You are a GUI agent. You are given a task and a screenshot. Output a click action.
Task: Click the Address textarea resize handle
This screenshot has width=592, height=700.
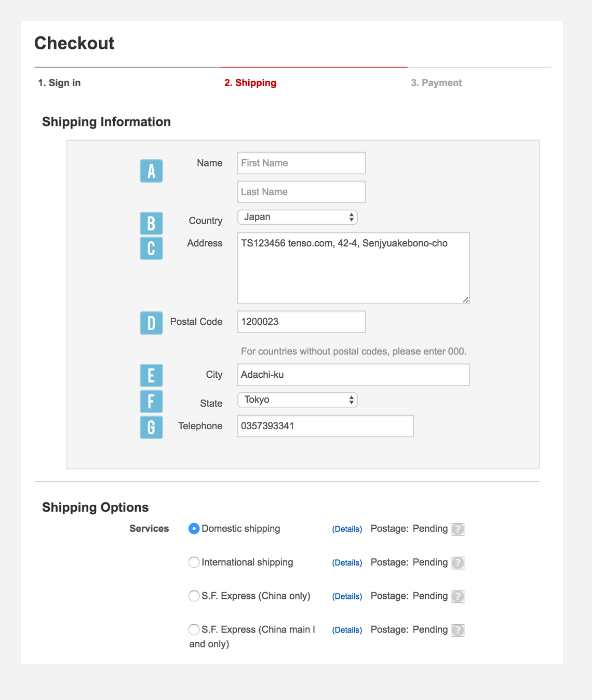pyautogui.click(x=466, y=299)
